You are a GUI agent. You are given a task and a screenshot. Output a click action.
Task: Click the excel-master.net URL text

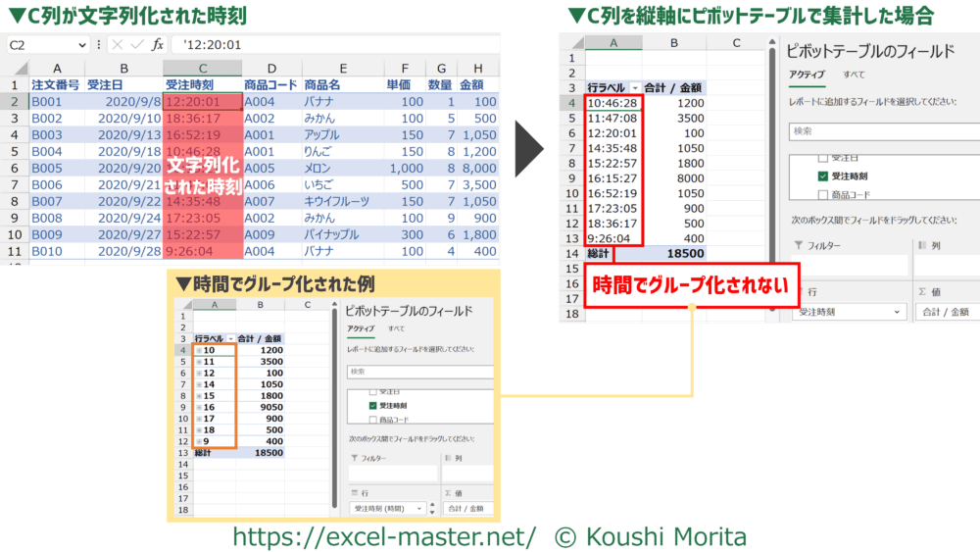click(383, 536)
